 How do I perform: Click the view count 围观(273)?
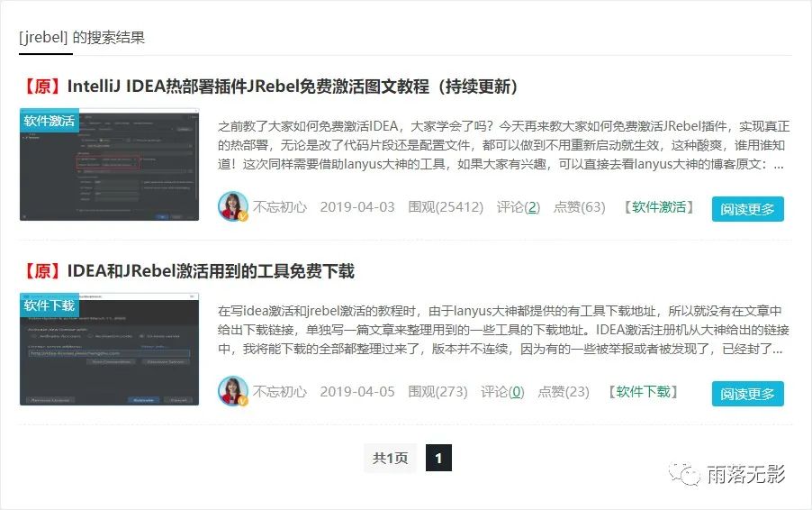point(438,391)
